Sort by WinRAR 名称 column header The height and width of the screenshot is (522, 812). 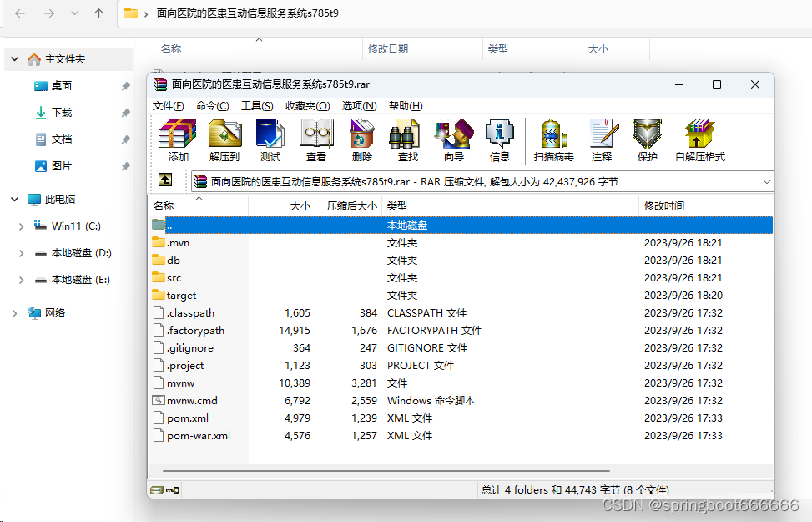199,205
